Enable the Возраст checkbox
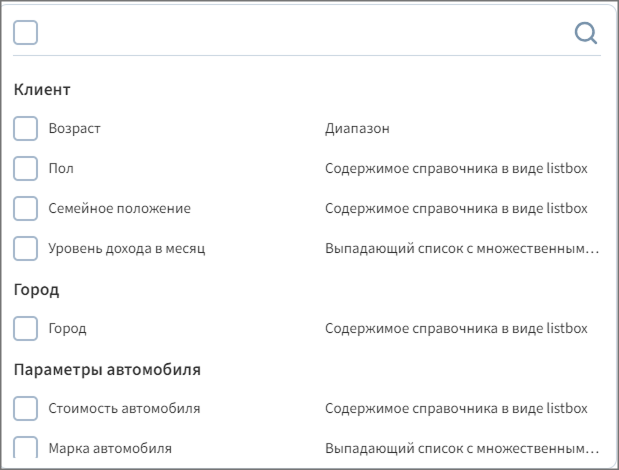 26,129
